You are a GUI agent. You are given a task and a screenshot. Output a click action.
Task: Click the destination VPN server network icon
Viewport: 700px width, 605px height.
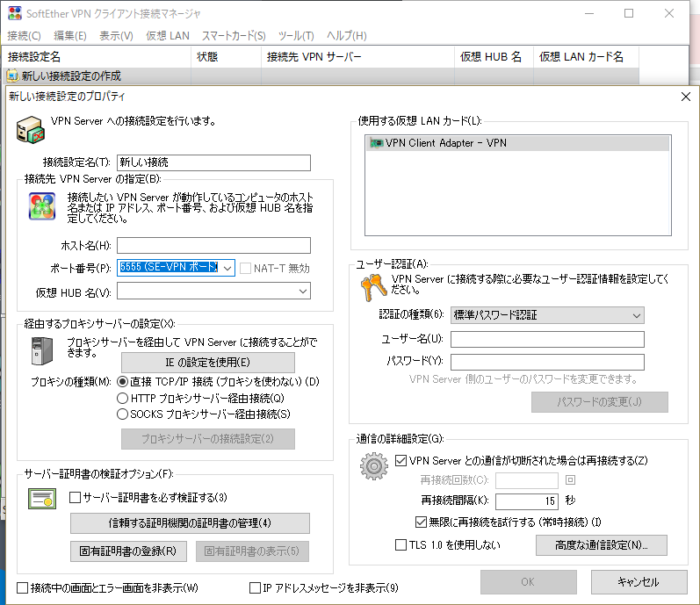[40, 205]
